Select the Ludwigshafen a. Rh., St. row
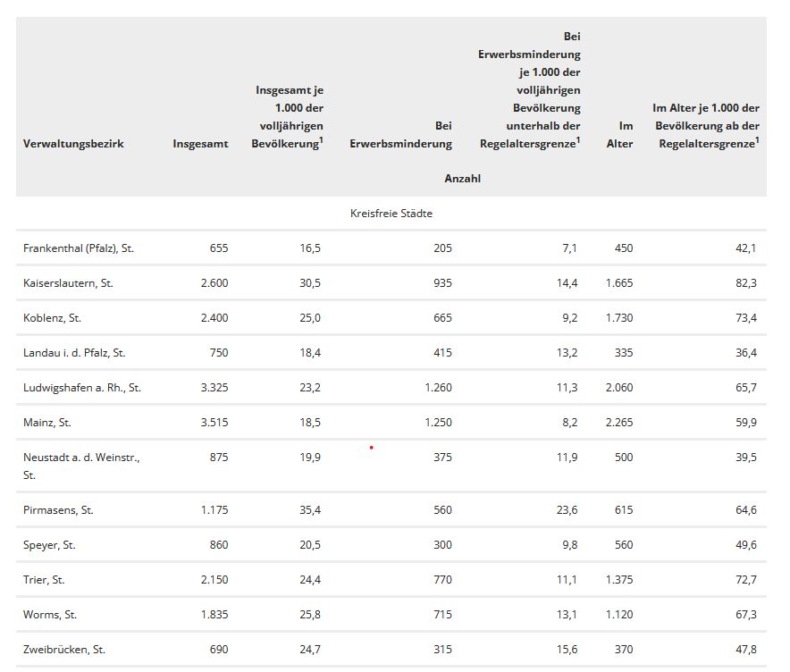The image size is (790, 672). point(82,388)
